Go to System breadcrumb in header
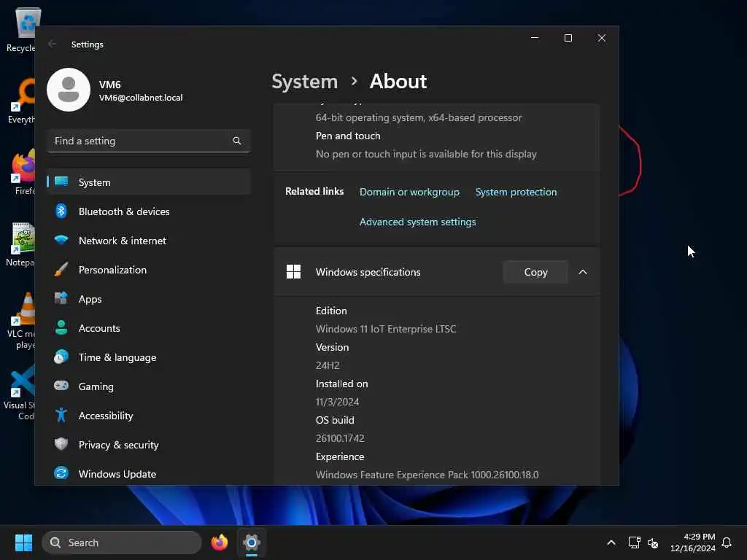Viewport: 747px width, 560px height. click(304, 82)
